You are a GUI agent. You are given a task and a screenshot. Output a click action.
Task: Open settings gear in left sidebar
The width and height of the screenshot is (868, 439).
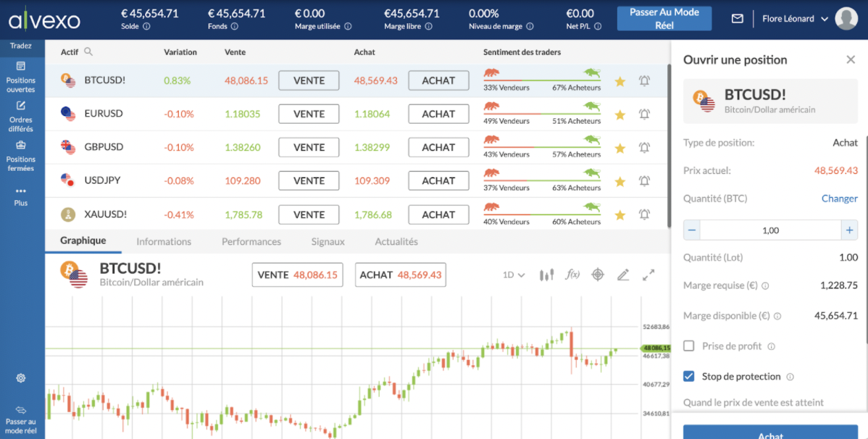click(x=21, y=378)
